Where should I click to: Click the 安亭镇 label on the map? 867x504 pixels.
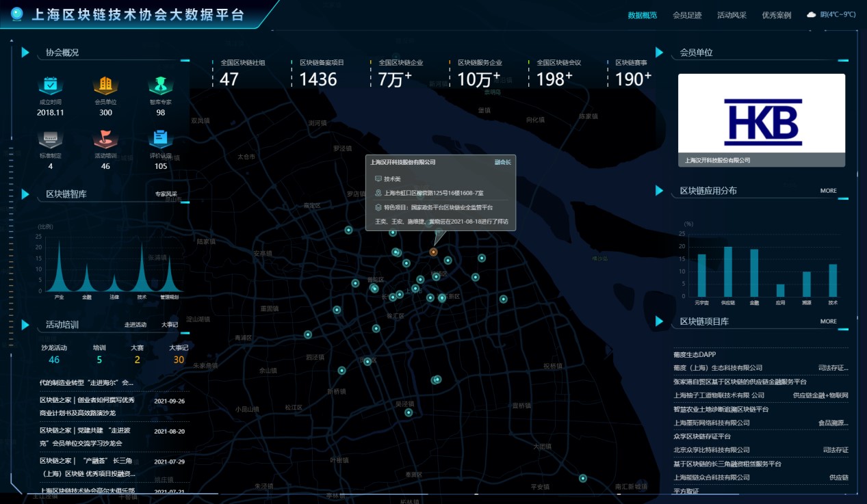pos(263,253)
